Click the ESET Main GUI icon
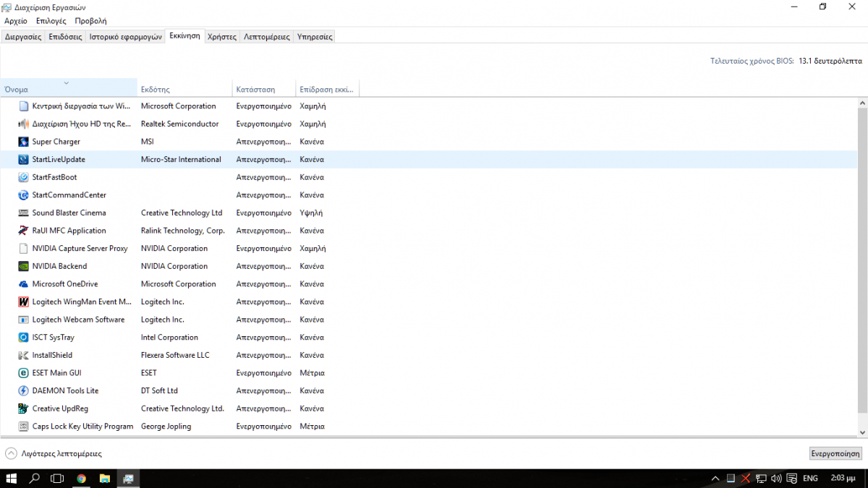 (x=24, y=373)
